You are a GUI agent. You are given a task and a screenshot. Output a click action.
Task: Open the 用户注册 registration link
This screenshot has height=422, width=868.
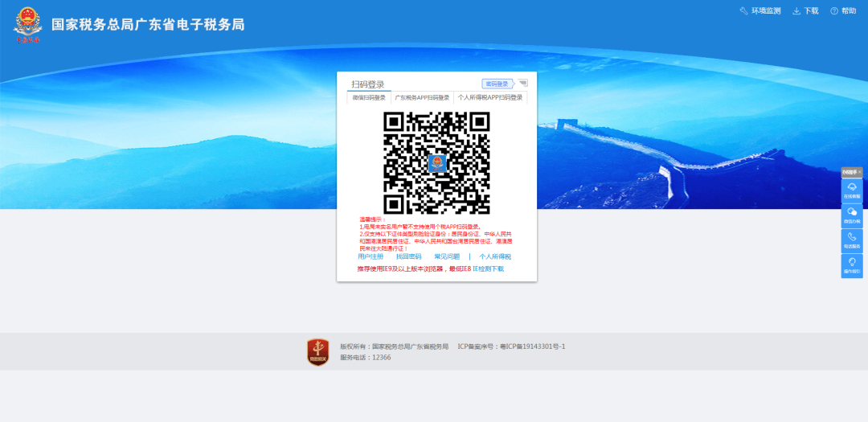pos(371,256)
